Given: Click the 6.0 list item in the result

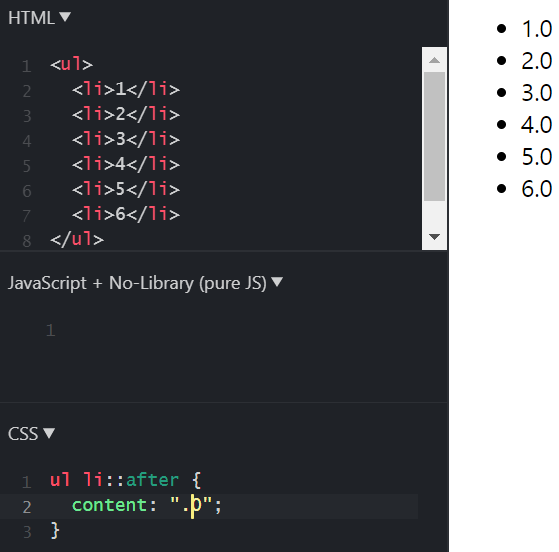Looking at the screenshot, I should (x=537, y=189).
